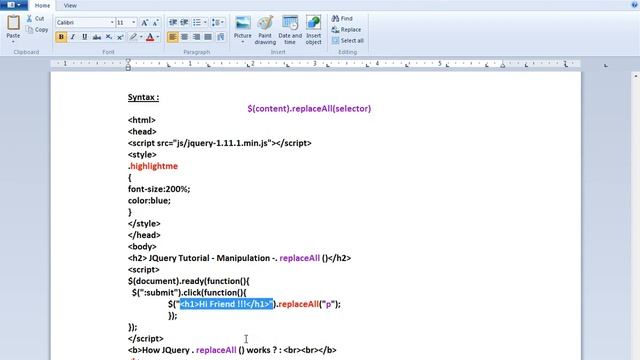This screenshot has height=360, width=640.
Task: Click the "$(document).ready(function(){" line
Action: point(188,281)
